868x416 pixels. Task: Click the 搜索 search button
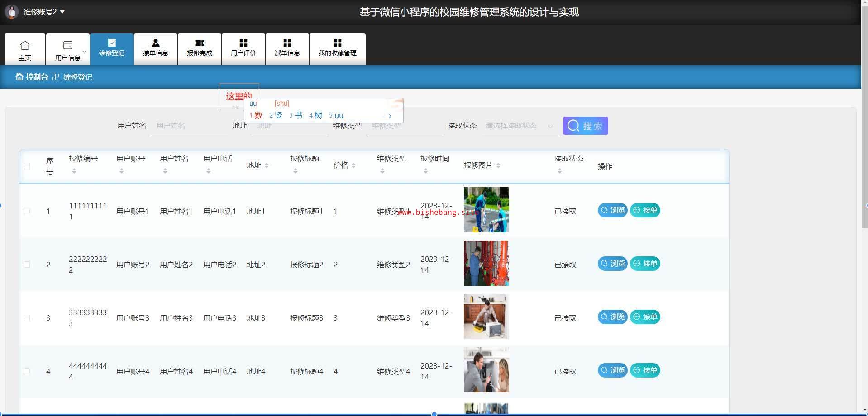[x=585, y=126]
